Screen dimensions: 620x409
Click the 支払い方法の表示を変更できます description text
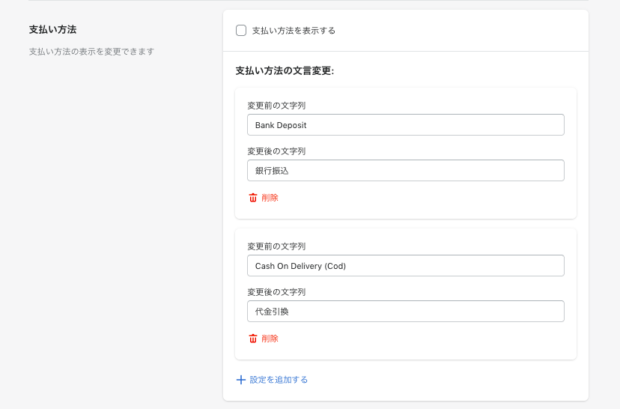98,51
